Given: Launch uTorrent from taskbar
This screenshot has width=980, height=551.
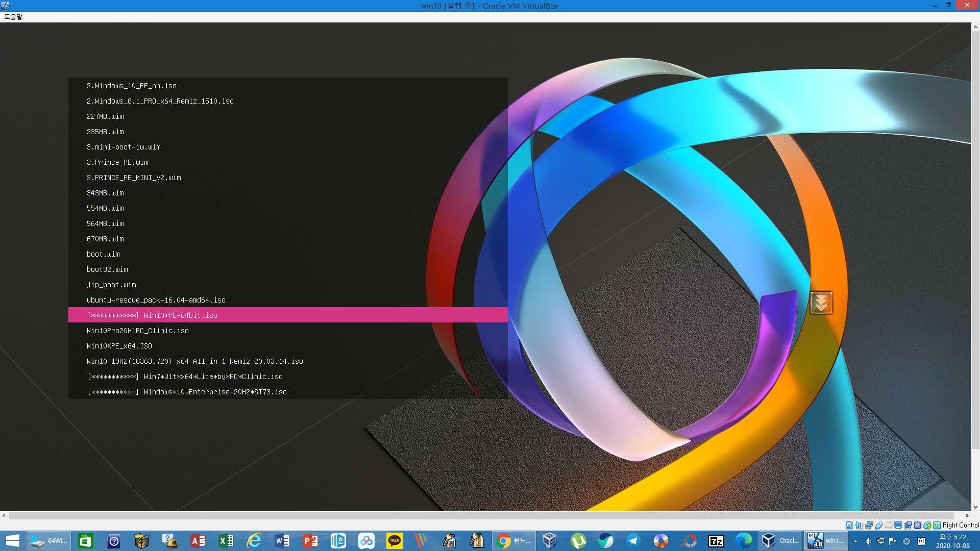Looking at the screenshot, I should [578, 541].
